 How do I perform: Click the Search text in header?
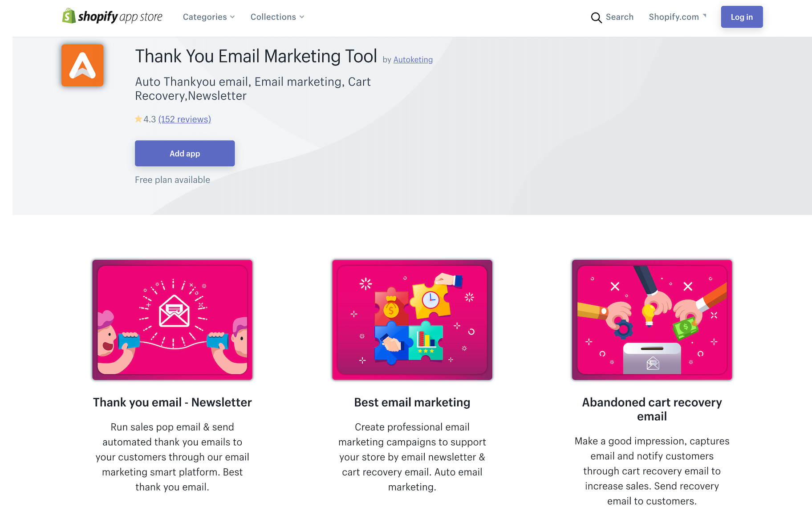619,17
